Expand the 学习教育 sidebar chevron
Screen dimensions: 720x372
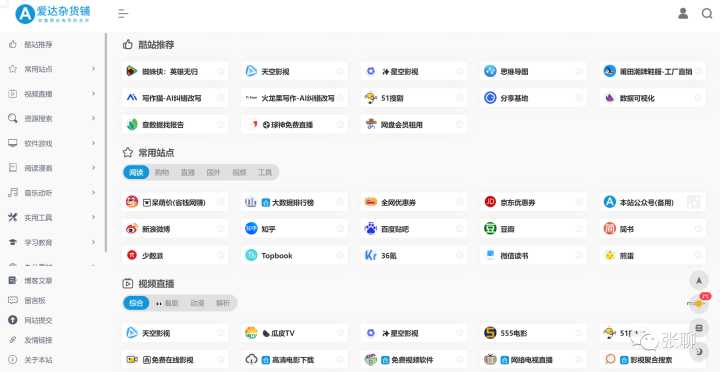point(93,242)
